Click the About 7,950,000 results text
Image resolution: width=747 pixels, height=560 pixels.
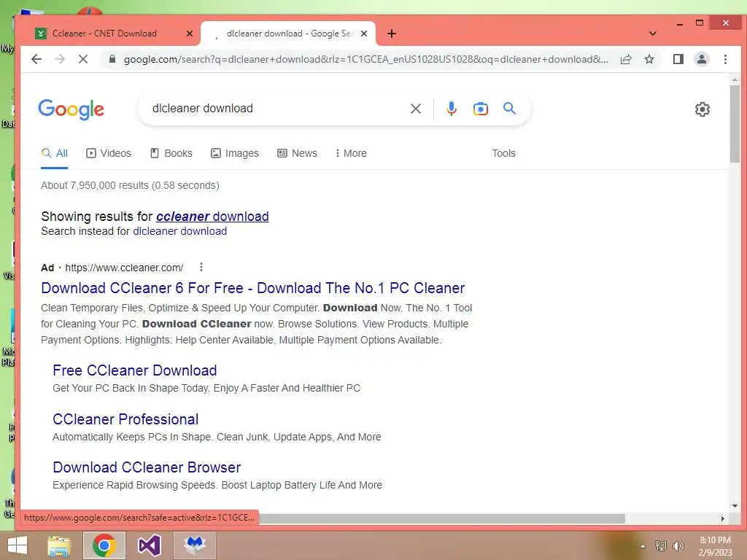coord(130,185)
